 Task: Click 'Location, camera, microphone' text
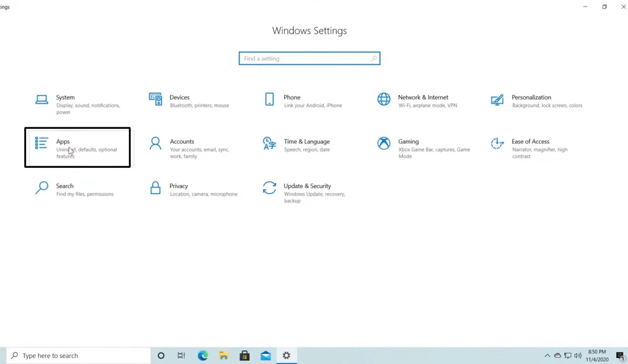pos(203,194)
